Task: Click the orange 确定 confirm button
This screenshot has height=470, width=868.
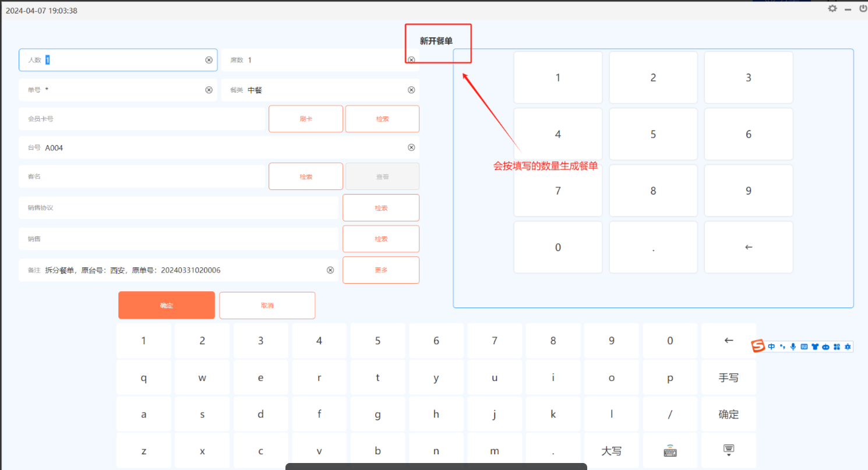Action: 167,305
